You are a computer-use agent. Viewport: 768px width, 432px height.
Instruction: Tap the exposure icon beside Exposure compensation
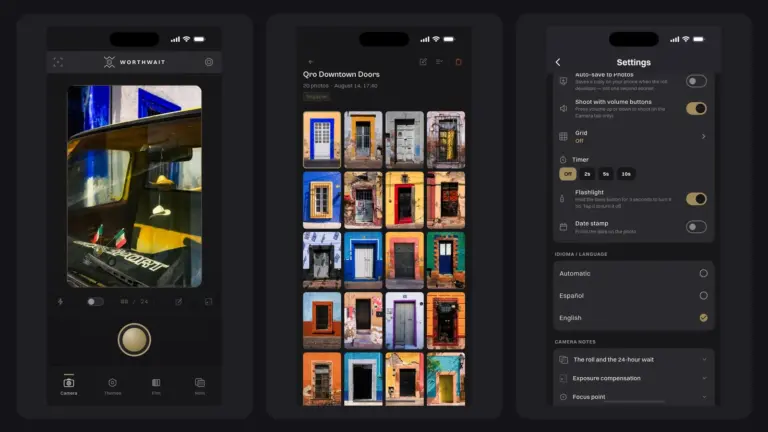point(563,378)
